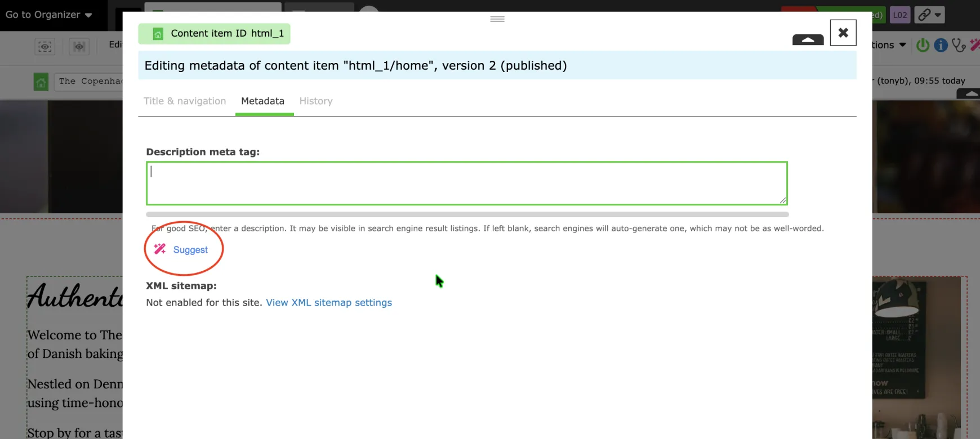
Task: Focus the Description meta tag text area
Action: coord(467,183)
